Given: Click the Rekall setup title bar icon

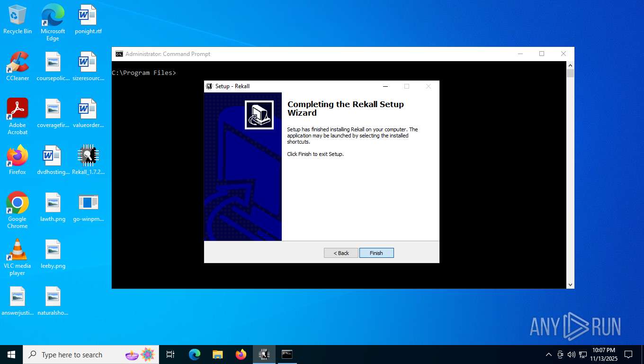Looking at the screenshot, I should pyautogui.click(x=209, y=86).
